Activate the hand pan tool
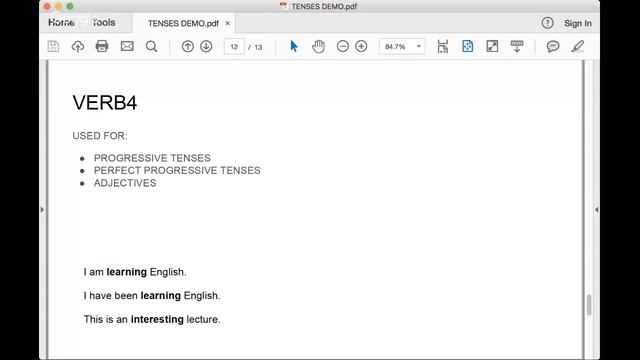This screenshot has height=360, width=640. click(318, 47)
